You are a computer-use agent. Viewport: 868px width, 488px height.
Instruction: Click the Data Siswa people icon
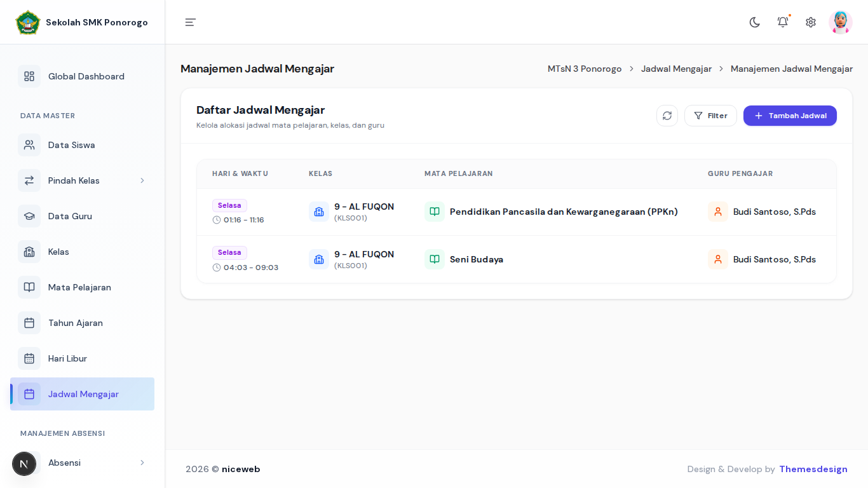(x=29, y=145)
